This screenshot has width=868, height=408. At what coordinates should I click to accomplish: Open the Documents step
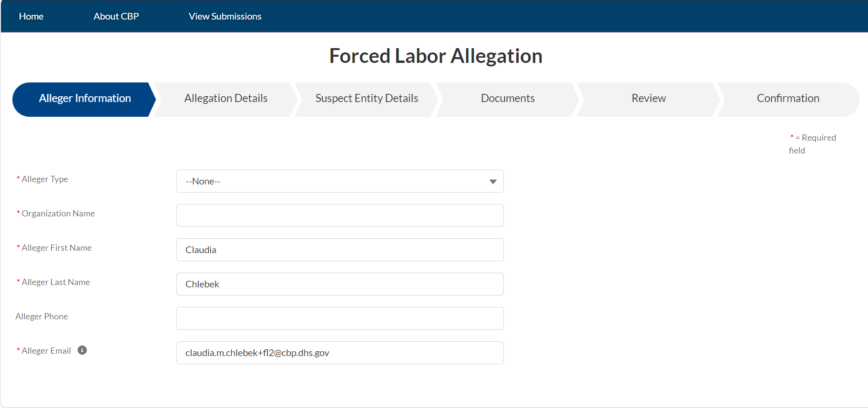click(508, 99)
